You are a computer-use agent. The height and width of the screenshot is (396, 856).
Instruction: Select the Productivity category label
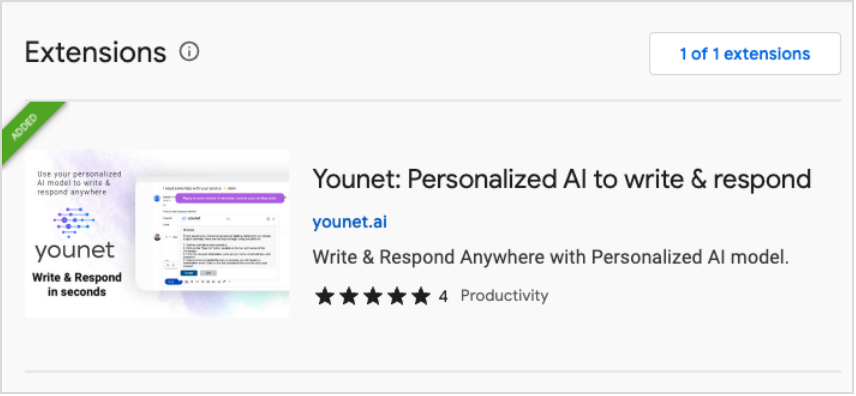coord(504,295)
